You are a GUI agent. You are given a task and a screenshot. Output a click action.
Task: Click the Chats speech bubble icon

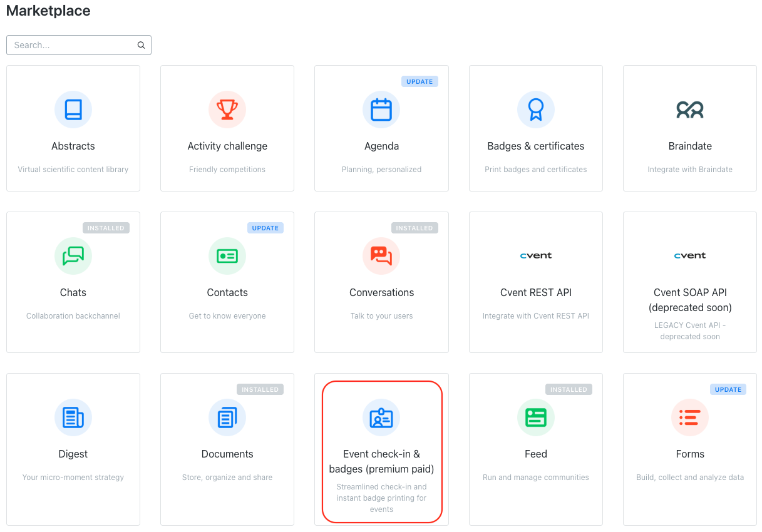[73, 255]
